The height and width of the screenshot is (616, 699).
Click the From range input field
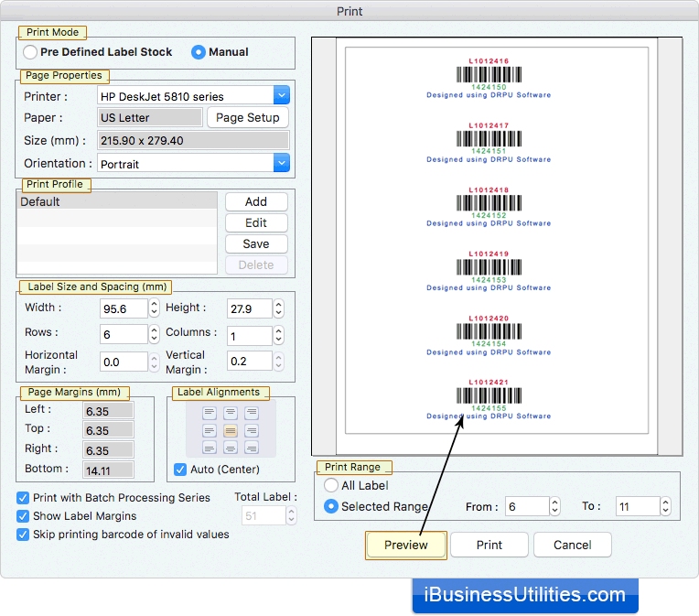[527, 506]
